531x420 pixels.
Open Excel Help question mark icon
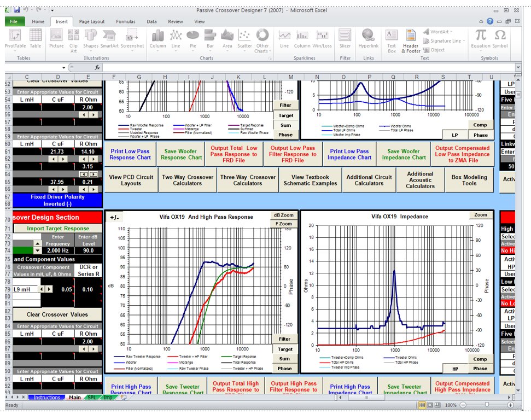point(489,21)
